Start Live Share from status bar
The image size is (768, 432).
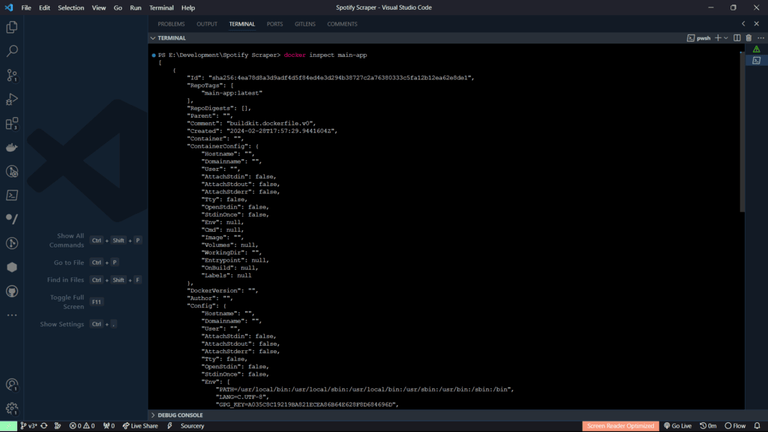pos(141,426)
